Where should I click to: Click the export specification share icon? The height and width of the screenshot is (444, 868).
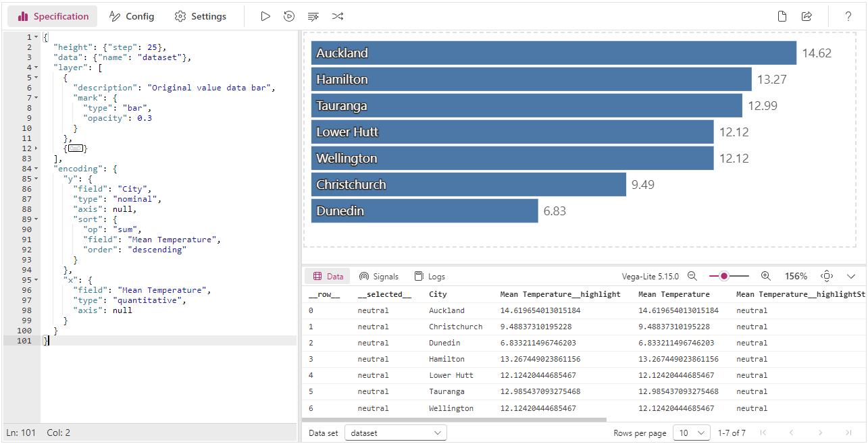pyautogui.click(x=807, y=16)
